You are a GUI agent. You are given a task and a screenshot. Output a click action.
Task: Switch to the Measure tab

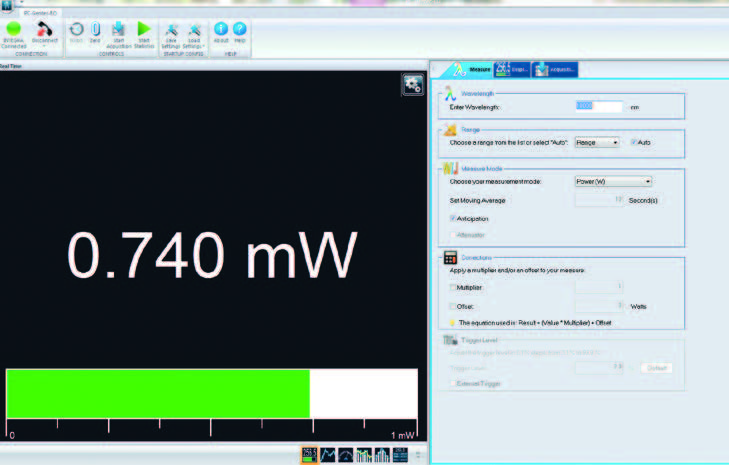pos(468,69)
